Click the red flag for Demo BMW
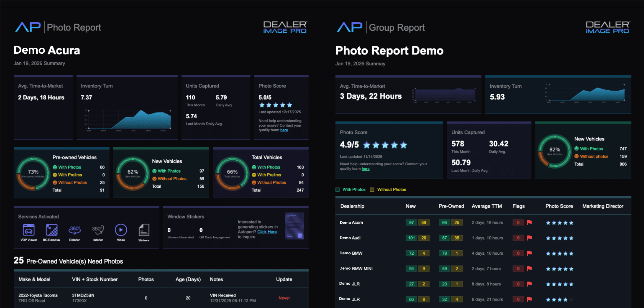 529,253
